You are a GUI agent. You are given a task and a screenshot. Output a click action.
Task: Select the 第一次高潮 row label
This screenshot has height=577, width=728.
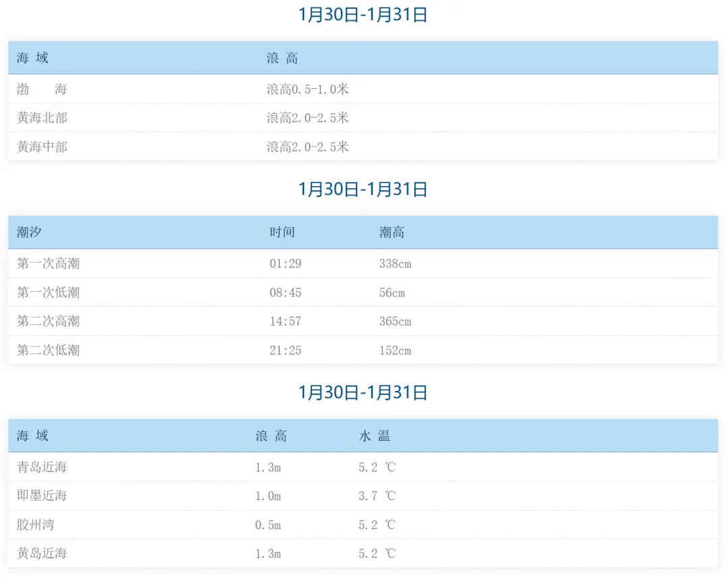49,264
